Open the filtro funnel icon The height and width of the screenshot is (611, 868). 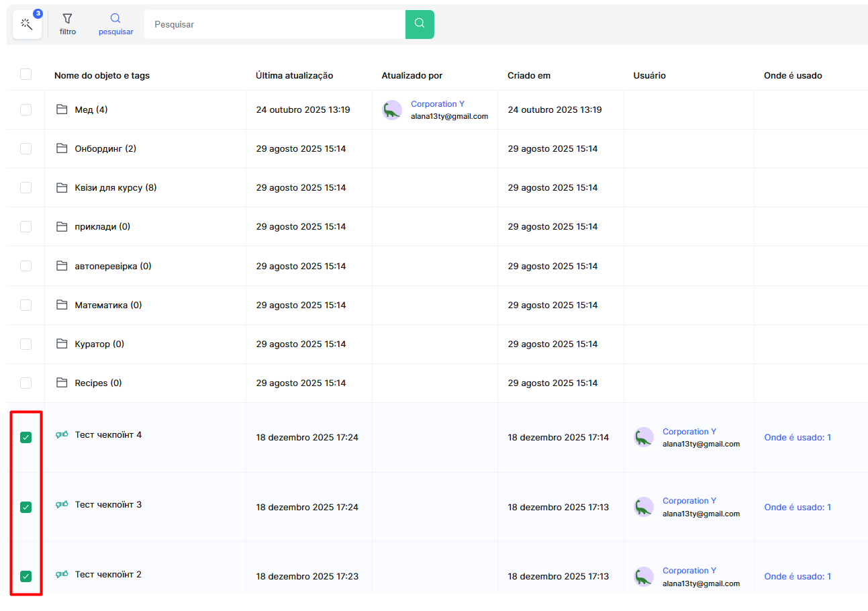click(67, 19)
